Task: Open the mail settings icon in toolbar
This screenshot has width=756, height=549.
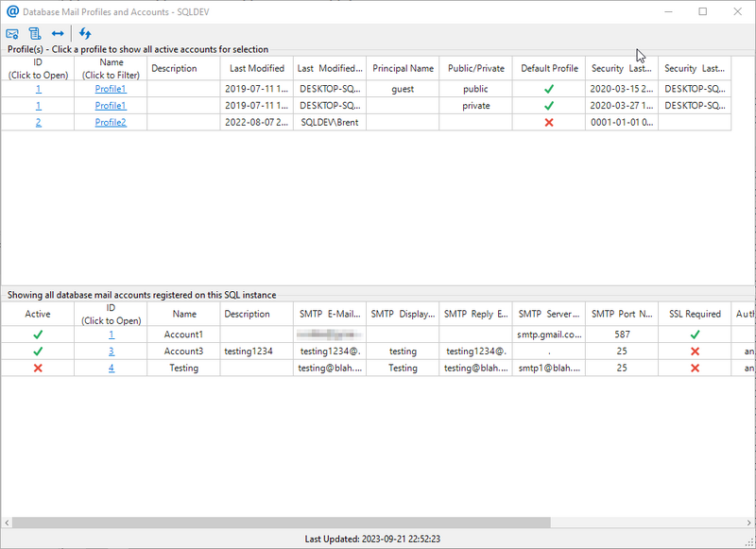Action: coord(12,33)
